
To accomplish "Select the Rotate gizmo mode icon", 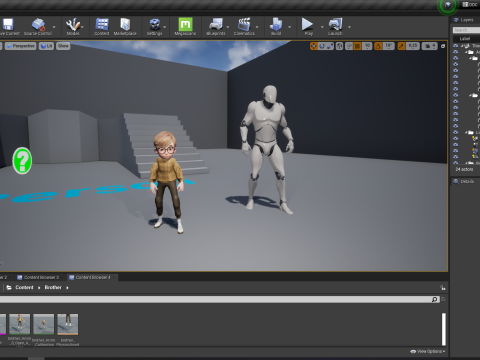I will click(322, 46).
